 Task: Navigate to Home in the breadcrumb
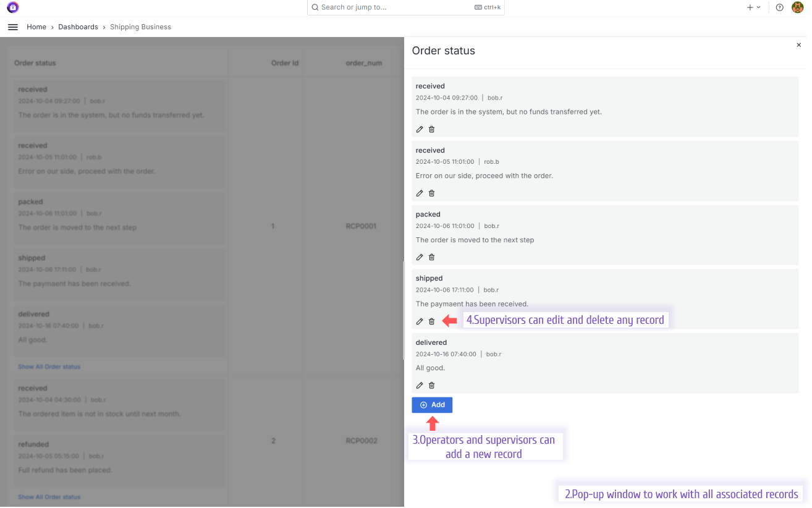click(36, 27)
